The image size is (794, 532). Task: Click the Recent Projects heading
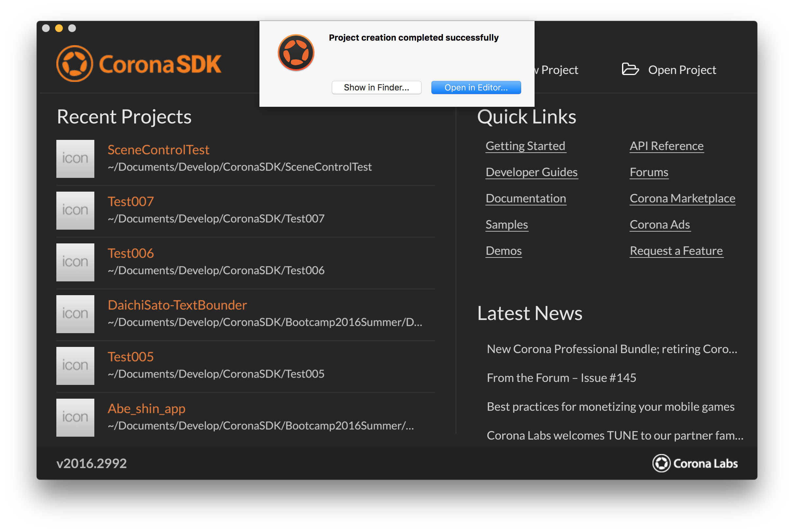124,117
